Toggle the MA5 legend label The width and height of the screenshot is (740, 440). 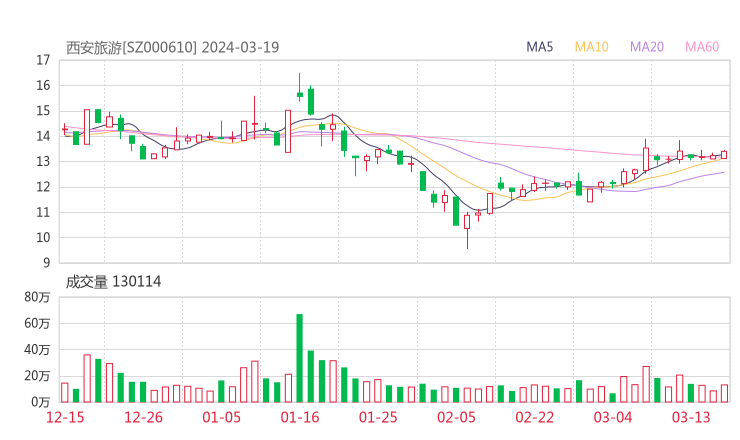click(539, 47)
